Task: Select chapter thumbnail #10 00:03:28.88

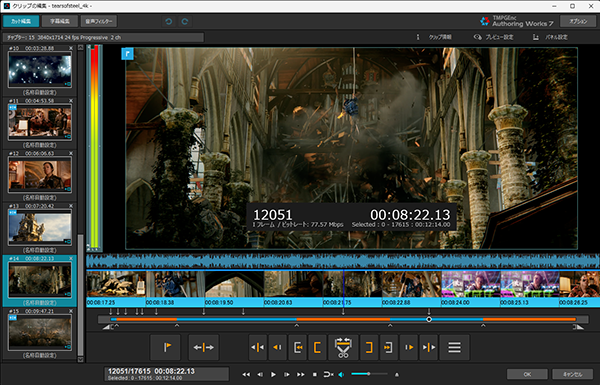Action: pos(40,70)
